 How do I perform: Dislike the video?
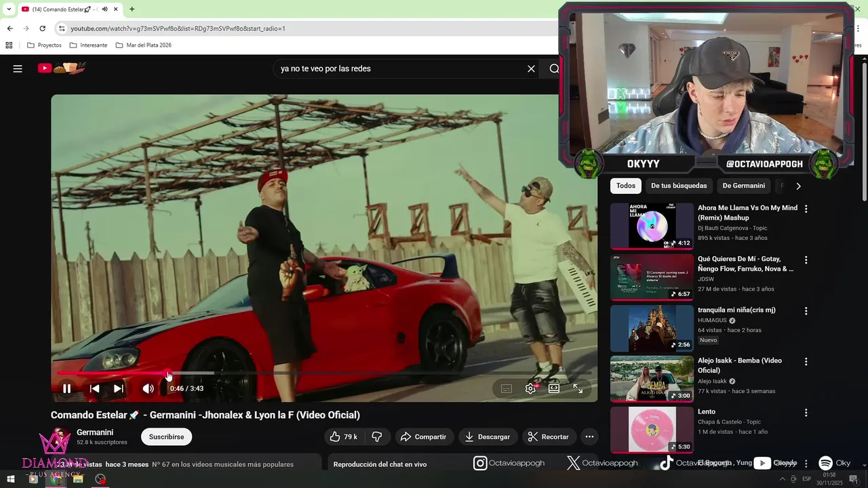tap(376, 436)
